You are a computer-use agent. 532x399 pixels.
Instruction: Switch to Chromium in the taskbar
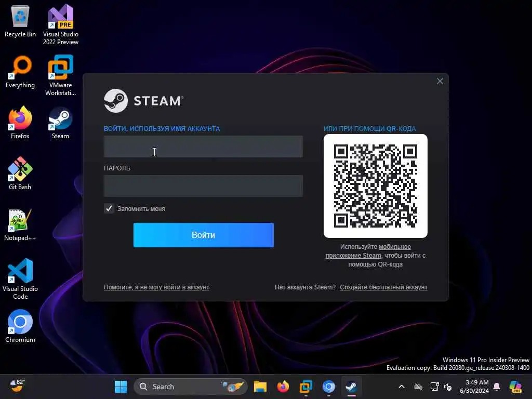(328, 387)
